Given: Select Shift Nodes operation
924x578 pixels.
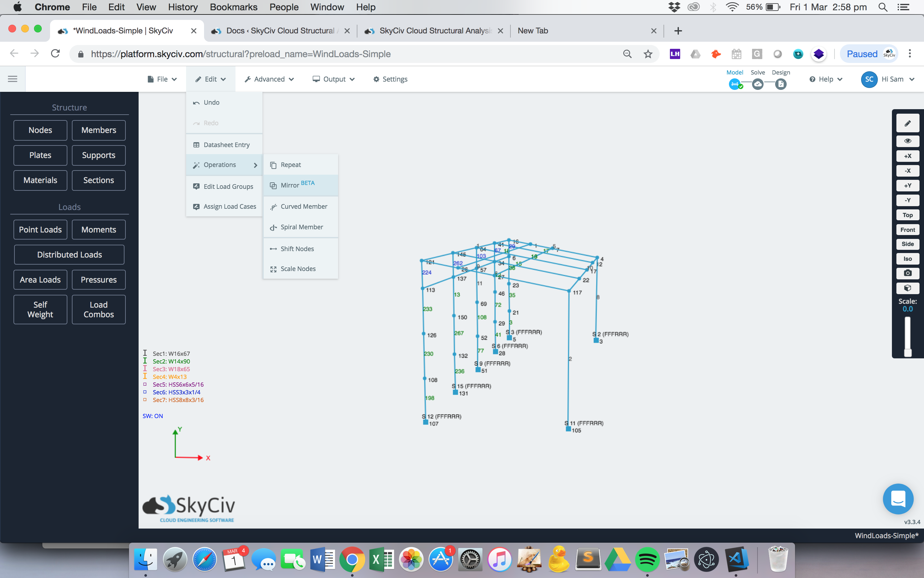Looking at the screenshot, I should (x=301, y=249).
